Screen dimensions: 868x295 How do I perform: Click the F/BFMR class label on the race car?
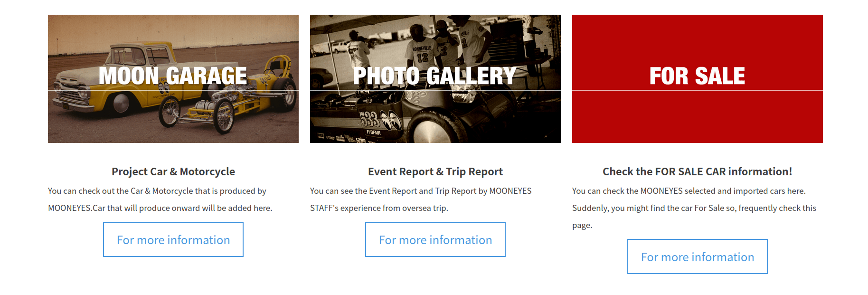click(374, 133)
